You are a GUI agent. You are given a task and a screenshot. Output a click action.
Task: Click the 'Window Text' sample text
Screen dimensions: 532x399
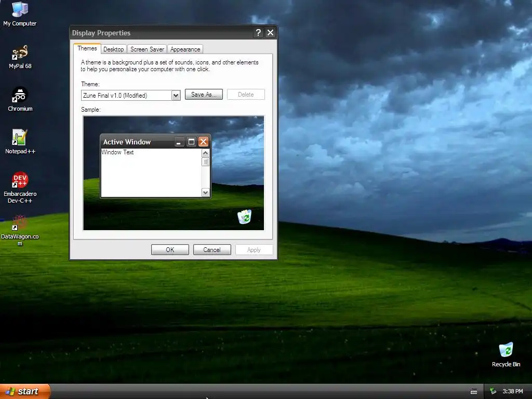(118, 152)
